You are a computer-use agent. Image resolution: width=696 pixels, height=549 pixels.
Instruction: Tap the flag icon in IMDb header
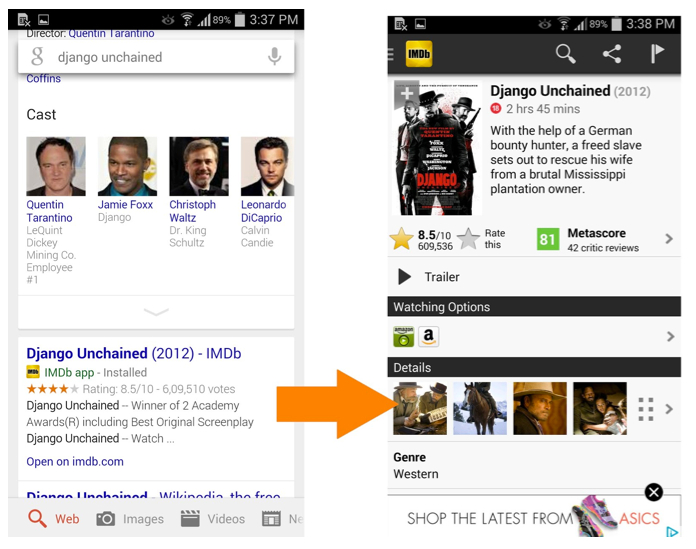coord(657,54)
